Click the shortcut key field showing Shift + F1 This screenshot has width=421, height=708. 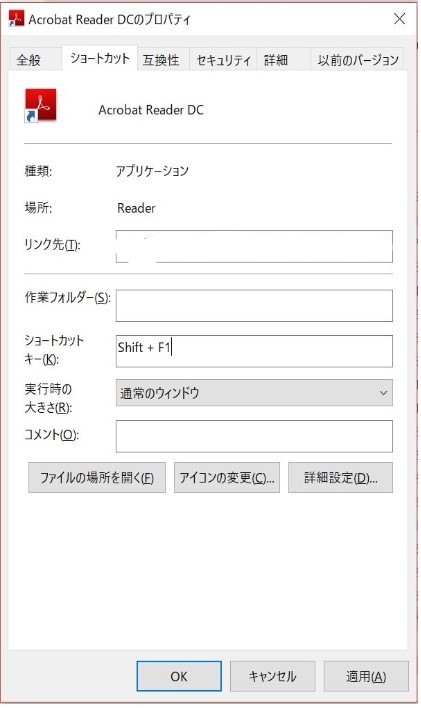tap(254, 351)
